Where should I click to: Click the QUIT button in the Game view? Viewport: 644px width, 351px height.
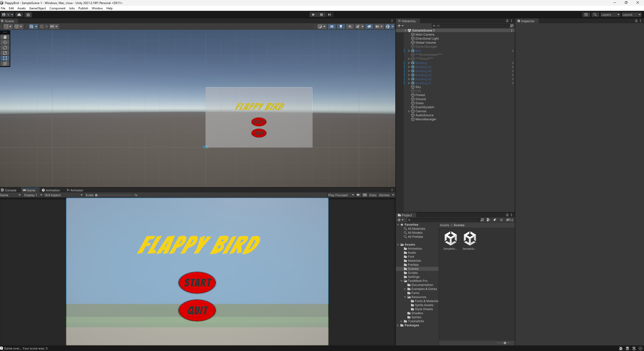(x=197, y=310)
